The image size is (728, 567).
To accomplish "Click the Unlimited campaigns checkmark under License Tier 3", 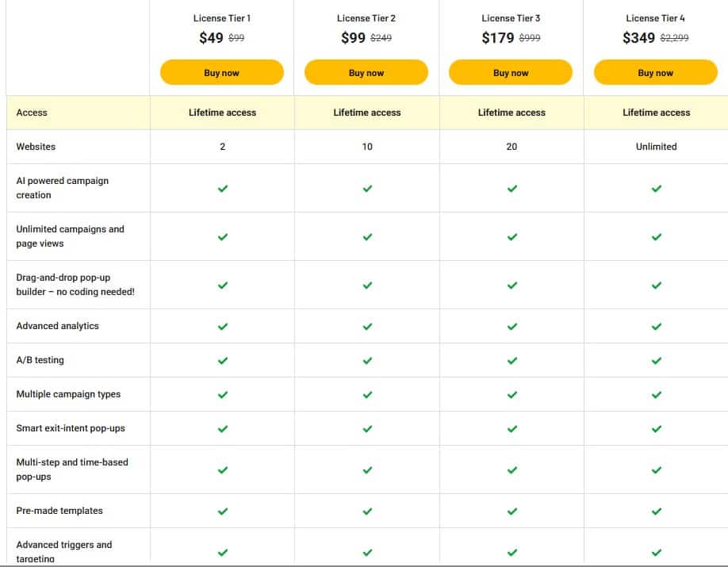I will tap(511, 236).
